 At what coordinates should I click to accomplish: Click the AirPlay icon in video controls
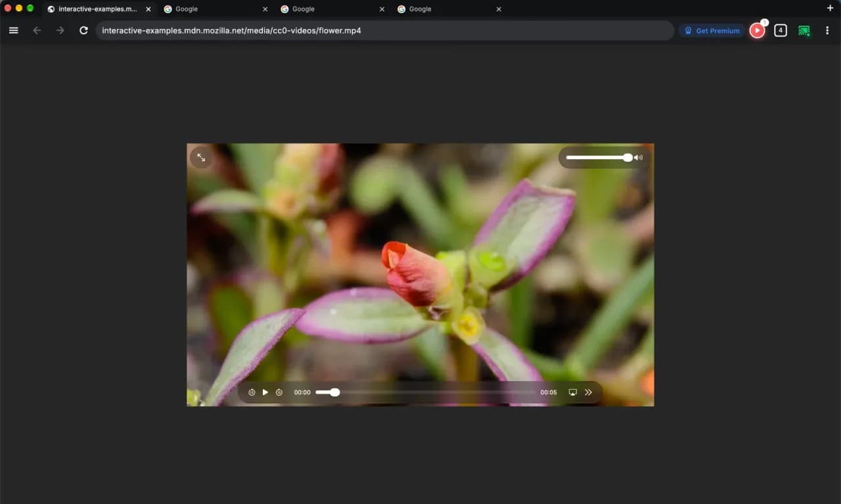[x=572, y=392]
